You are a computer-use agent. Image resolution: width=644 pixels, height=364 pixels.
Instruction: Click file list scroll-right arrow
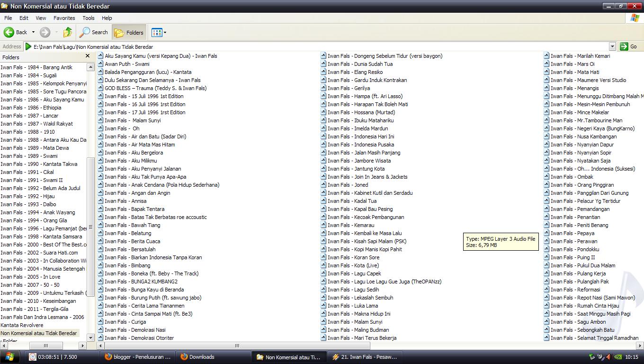click(640, 346)
